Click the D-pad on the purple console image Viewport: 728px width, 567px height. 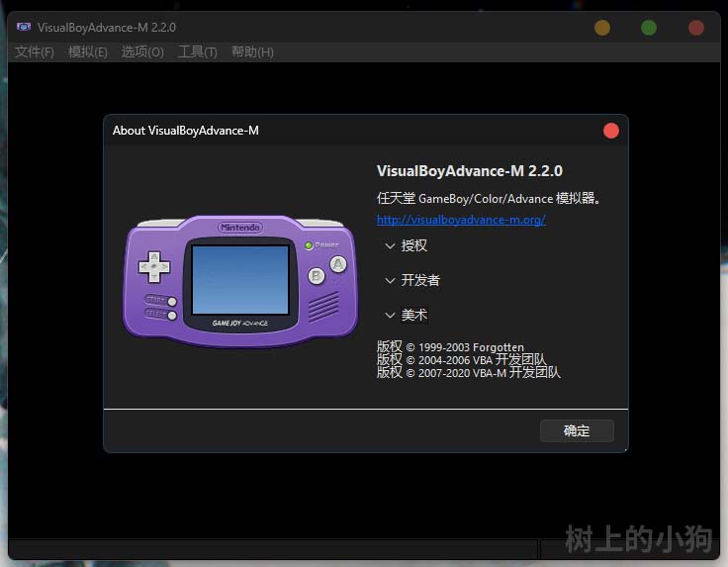pyautogui.click(x=152, y=265)
